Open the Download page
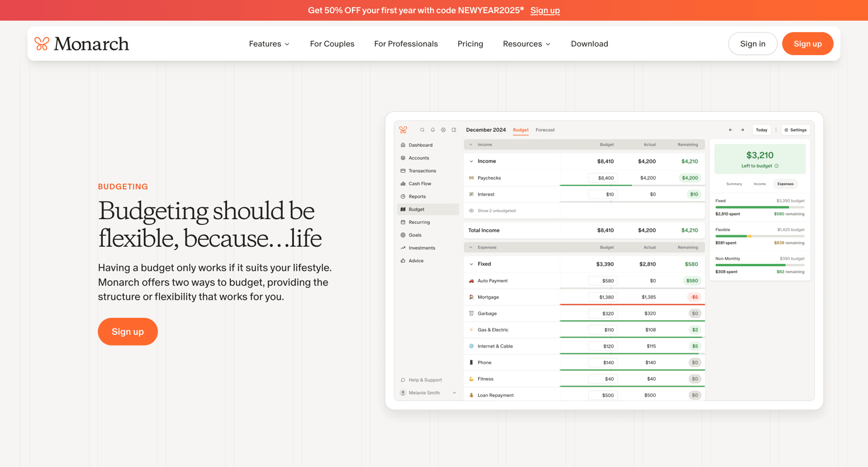868x467 pixels. [590, 44]
